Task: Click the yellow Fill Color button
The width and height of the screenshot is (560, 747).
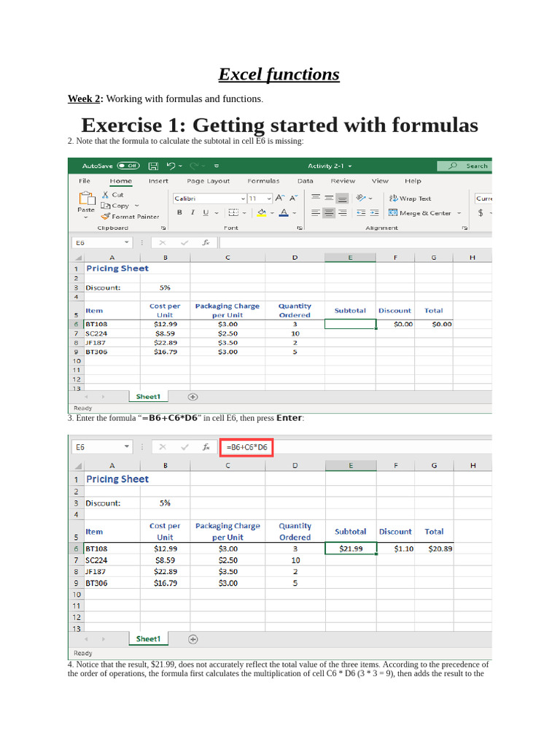Action: click(262, 212)
